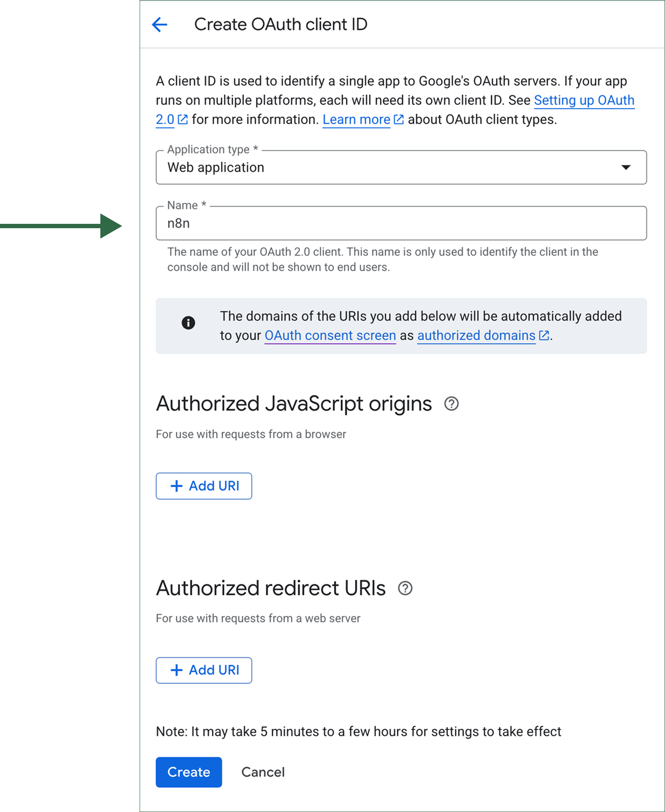Click external link icon after Setting up OAuth 2.0
Screen dimensions: 665x812
[x=183, y=120]
